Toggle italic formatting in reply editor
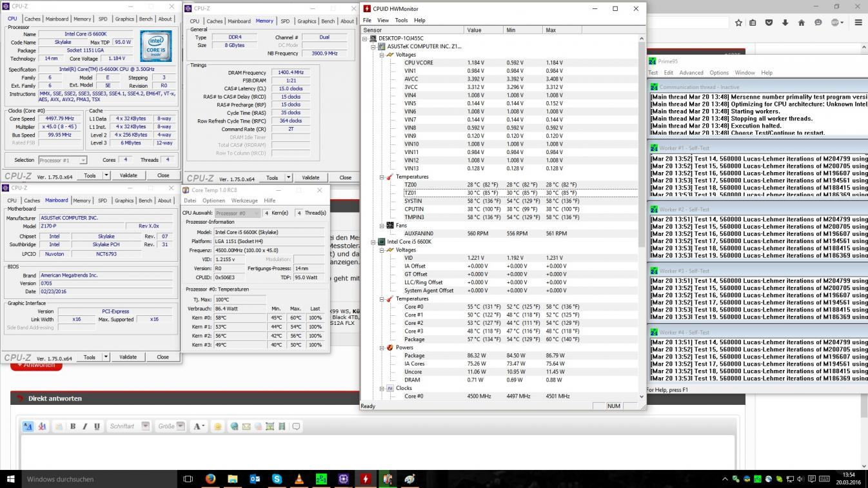 click(84, 426)
